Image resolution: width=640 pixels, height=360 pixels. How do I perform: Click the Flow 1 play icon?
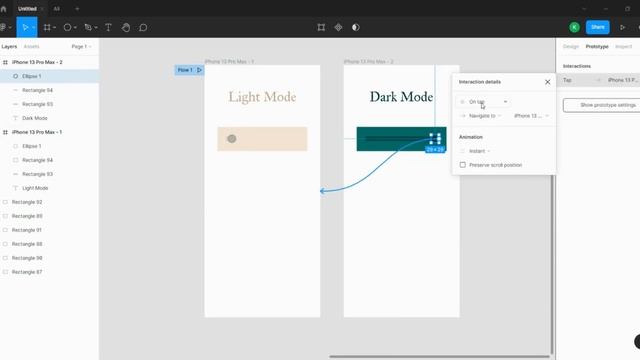pyautogui.click(x=199, y=70)
